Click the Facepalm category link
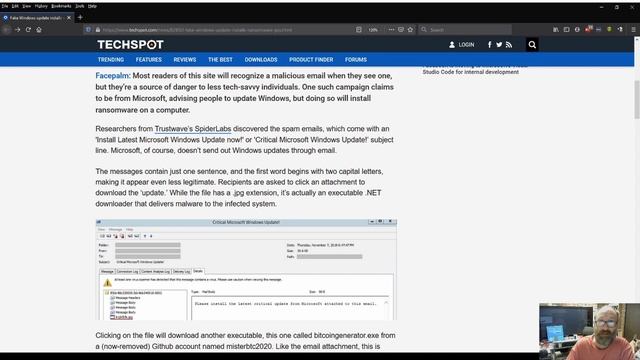The image size is (640, 360). pos(112,76)
